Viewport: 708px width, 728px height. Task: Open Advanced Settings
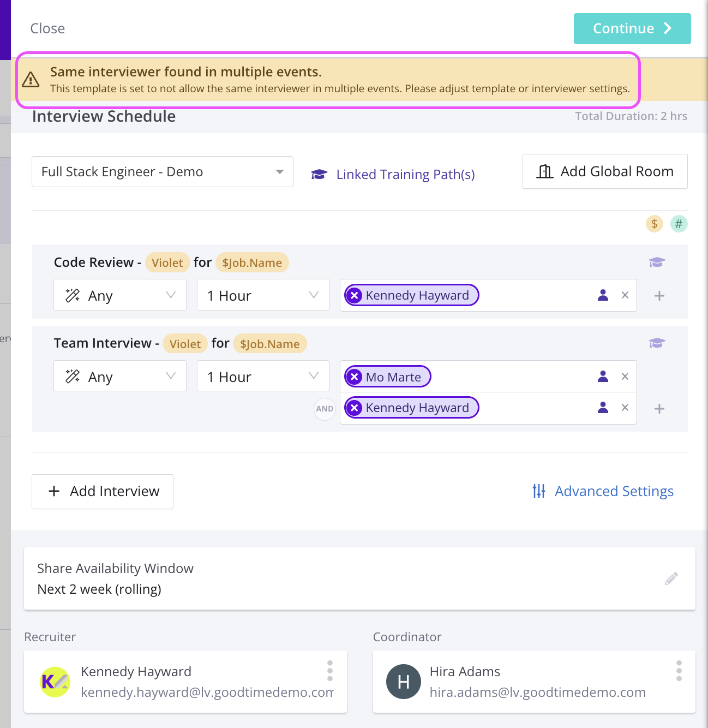point(614,491)
